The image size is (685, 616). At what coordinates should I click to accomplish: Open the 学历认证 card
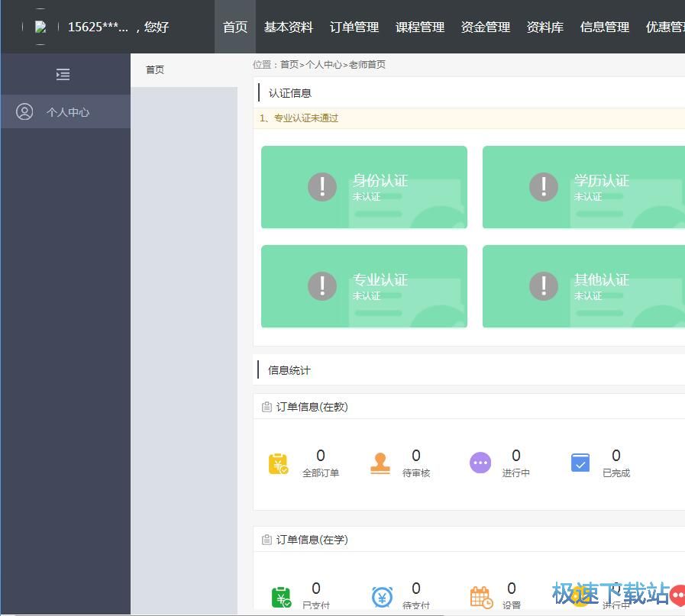(x=583, y=187)
